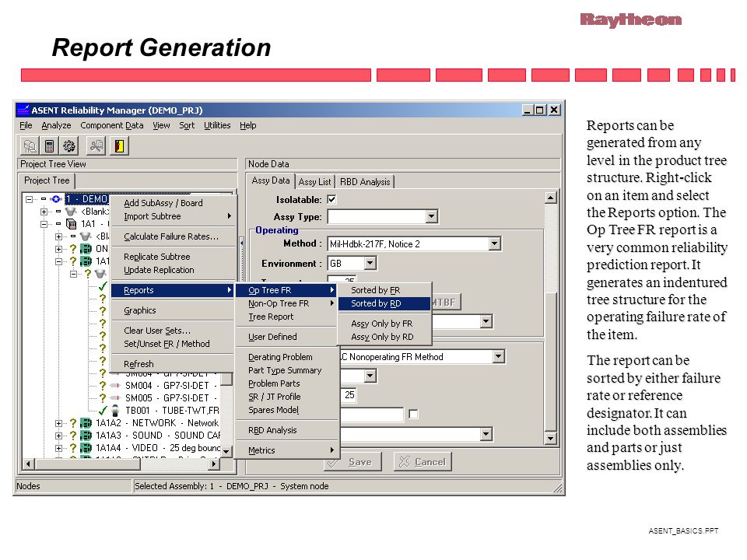
Task: Open Import Subtree submenu
Action: point(174,216)
